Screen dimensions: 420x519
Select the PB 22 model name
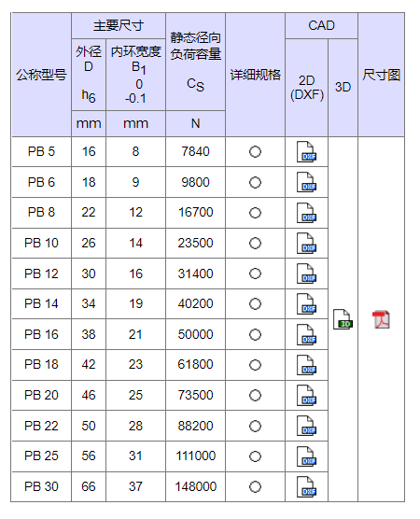(x=41, y=426)
